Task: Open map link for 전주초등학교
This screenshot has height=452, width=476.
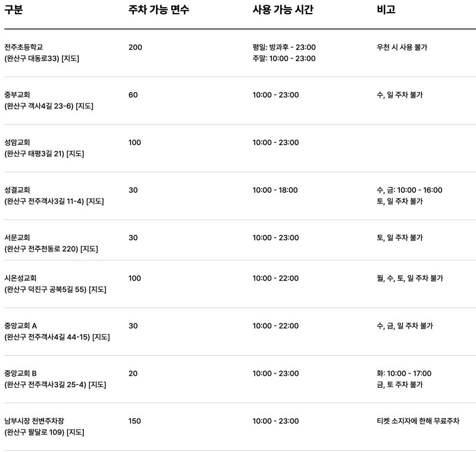Action: 70,58
